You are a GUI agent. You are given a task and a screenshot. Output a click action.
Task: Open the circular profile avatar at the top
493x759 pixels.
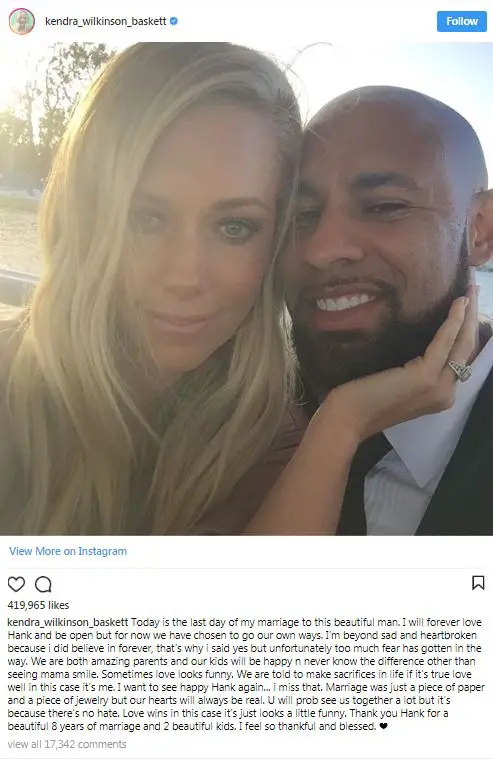(21, 21)
